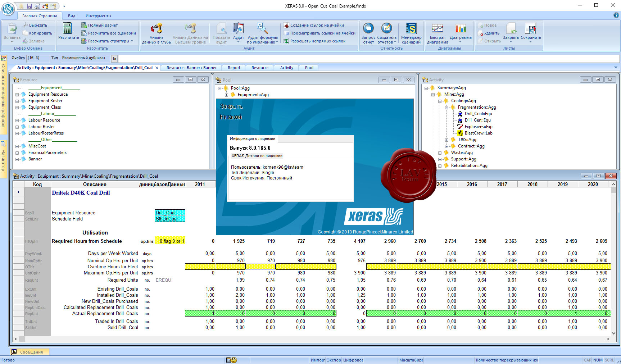Click Закрыть on the splash panel
The height and width of the screenshot is (364, 621).
pos(231,106)
